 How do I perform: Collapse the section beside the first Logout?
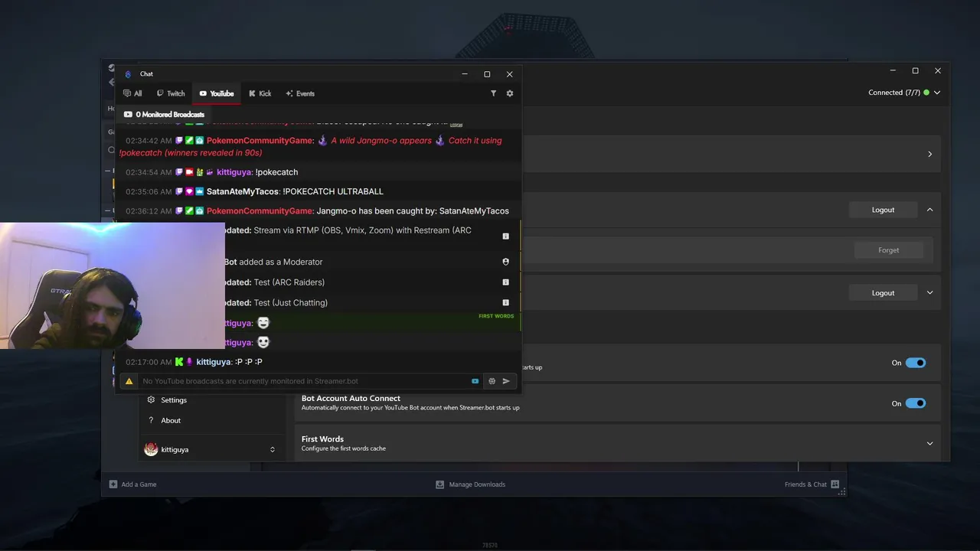pyautogui.click(x=930, y=210)
